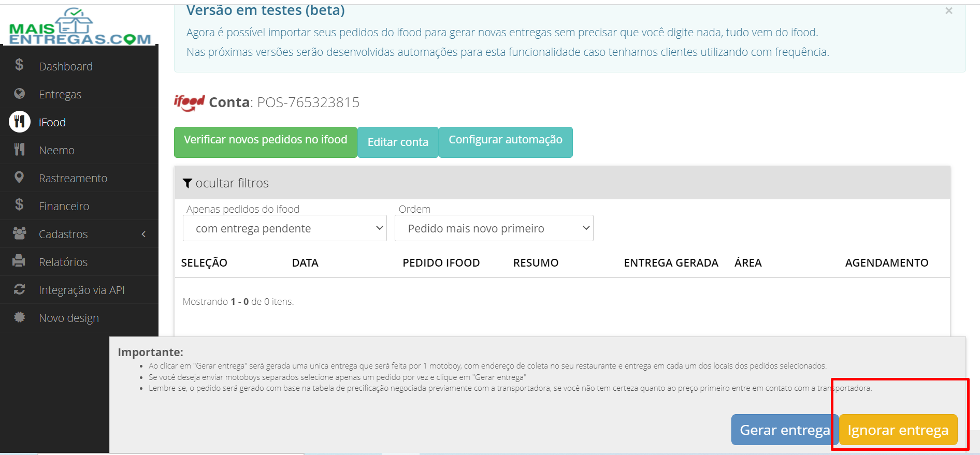Open 'Pedido mais novo primeiro' order dropdown
Image resolution: width=980 pixels, height=455 pixels.
(x=494, y=228)
